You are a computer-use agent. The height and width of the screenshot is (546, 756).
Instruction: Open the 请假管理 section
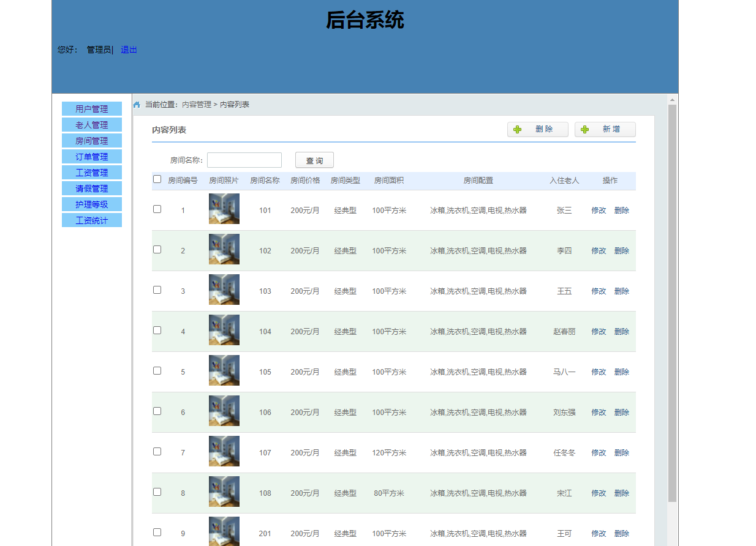(x=91, y=188)
